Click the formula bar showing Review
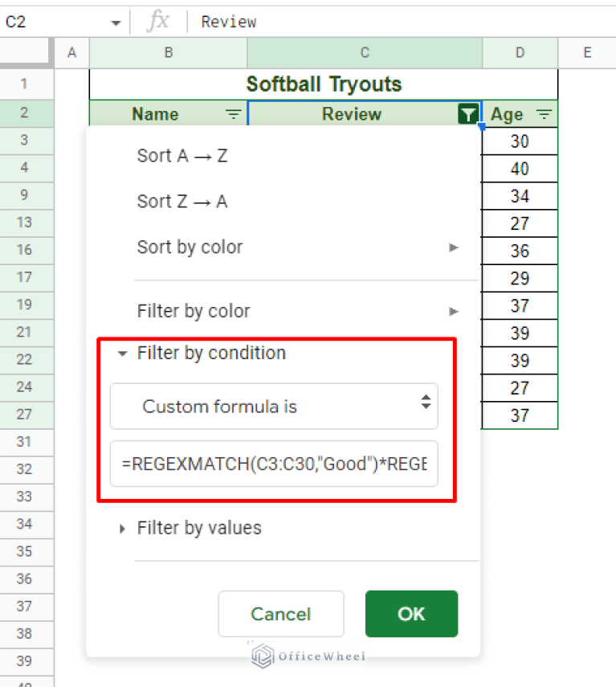Viewport: 616px width, 687px height. 228,22
